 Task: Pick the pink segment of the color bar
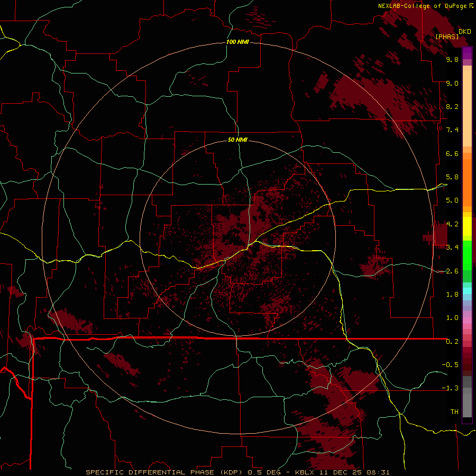[467, 321]
